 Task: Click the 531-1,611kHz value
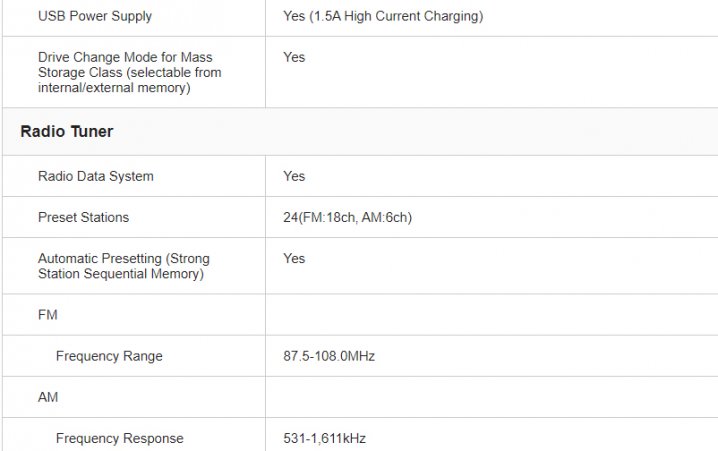(324, 438)
